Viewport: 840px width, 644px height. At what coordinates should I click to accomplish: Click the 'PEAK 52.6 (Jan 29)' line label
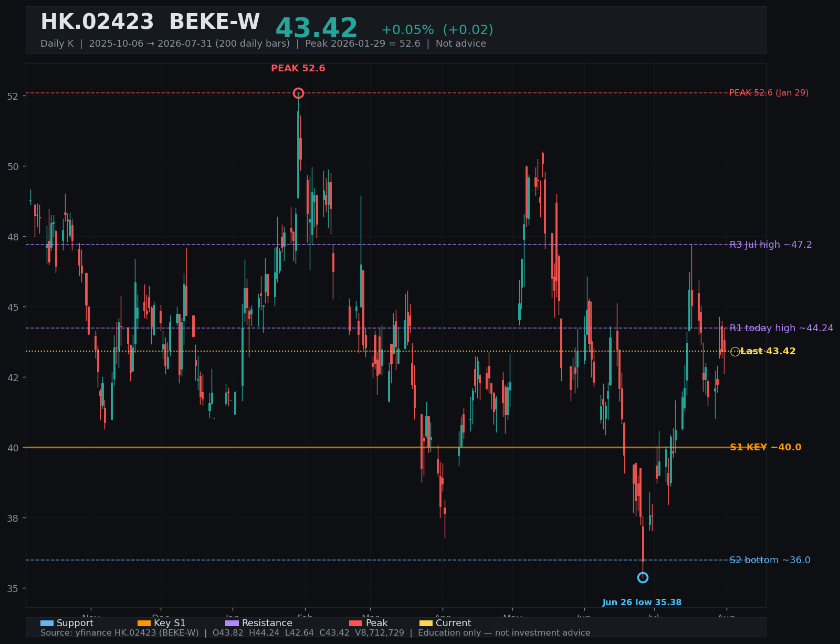[x=769, y=93]
